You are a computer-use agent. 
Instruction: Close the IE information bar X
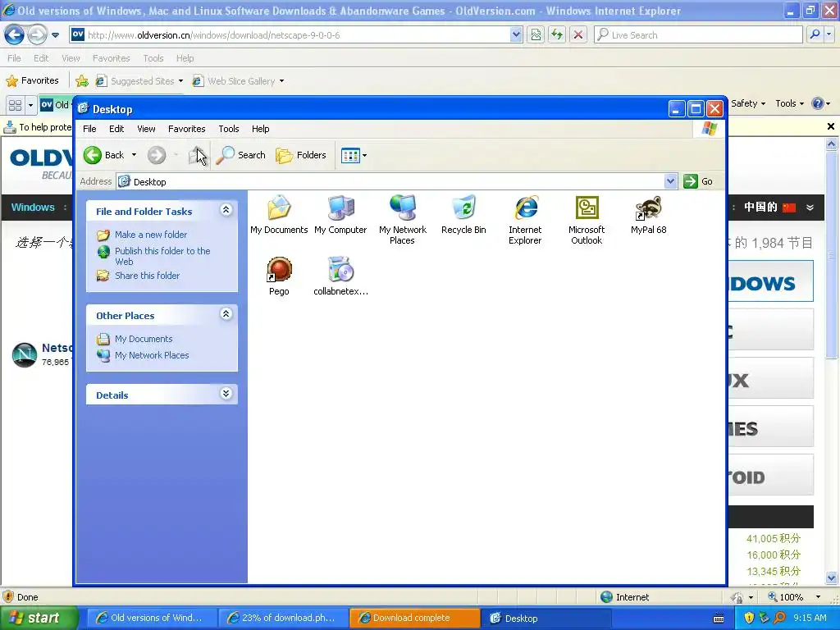(830, 126)
